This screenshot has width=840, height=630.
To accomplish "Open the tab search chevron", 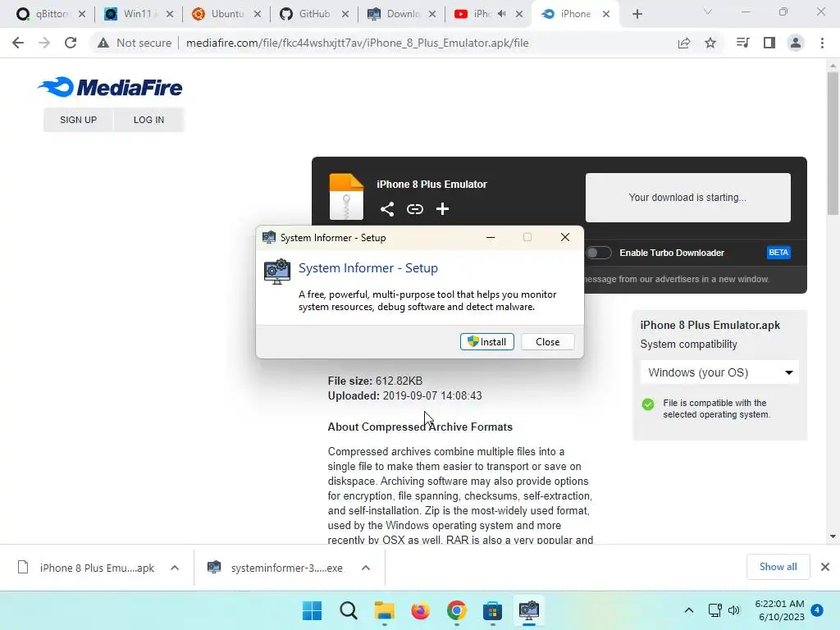I will pyautogui.click(x=708, y=11).
